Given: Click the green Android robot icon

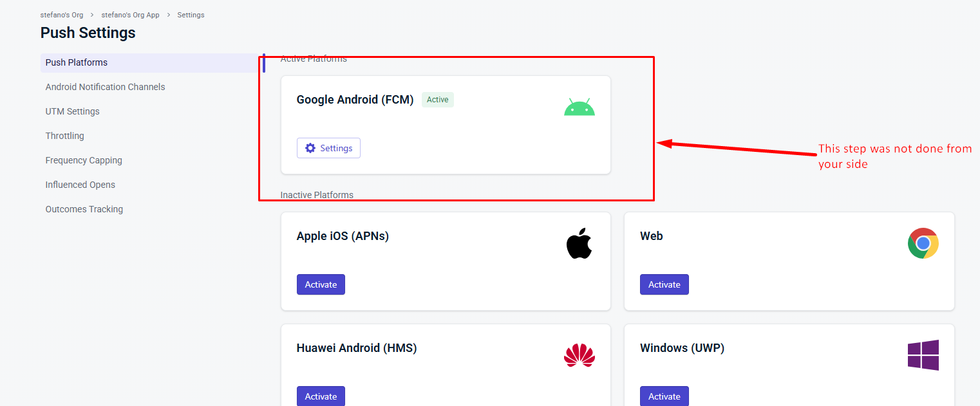Looking at the screenshot, I should (580, 107).
